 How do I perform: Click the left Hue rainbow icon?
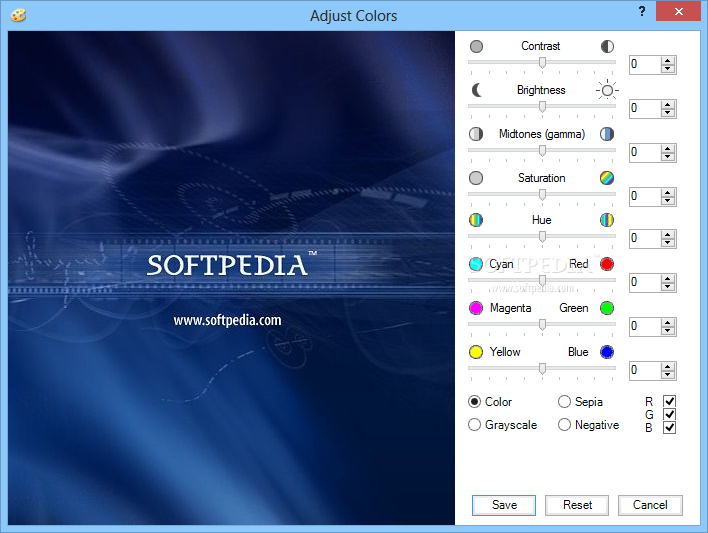pos(476,220)
